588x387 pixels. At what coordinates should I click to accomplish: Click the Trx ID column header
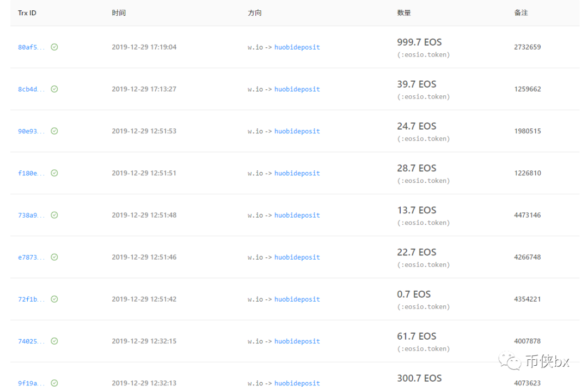(27, 13)
